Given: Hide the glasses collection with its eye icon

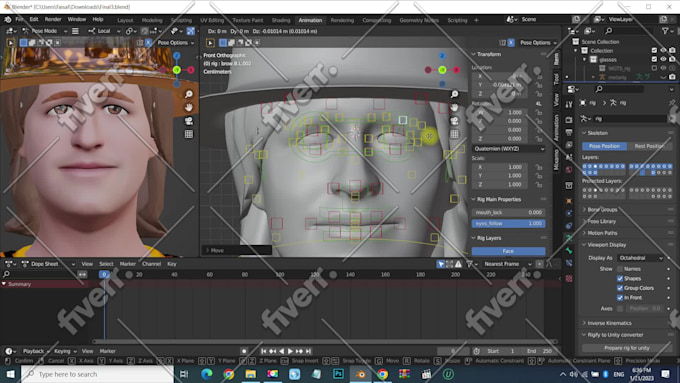Looking at the screenshot, I should point(663,59).
